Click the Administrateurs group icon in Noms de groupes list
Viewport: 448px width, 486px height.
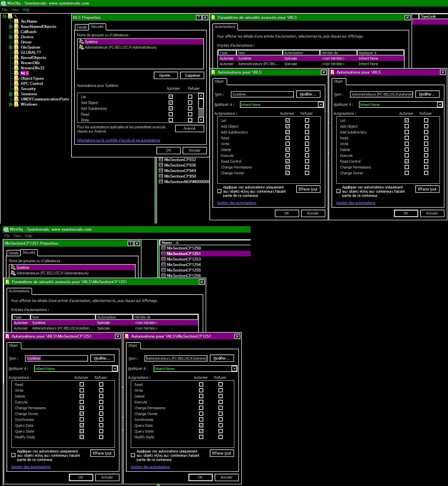pyautogui.click(x=82, y=47)
